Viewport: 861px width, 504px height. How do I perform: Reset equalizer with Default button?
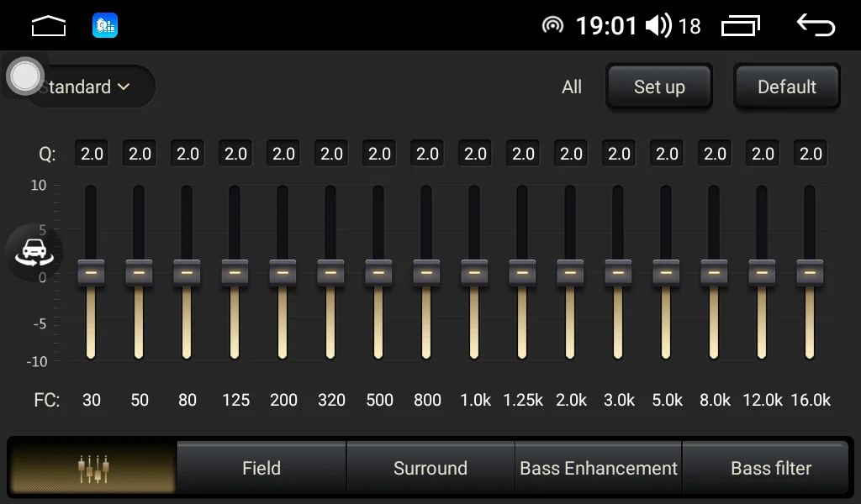tap(786, 87)
